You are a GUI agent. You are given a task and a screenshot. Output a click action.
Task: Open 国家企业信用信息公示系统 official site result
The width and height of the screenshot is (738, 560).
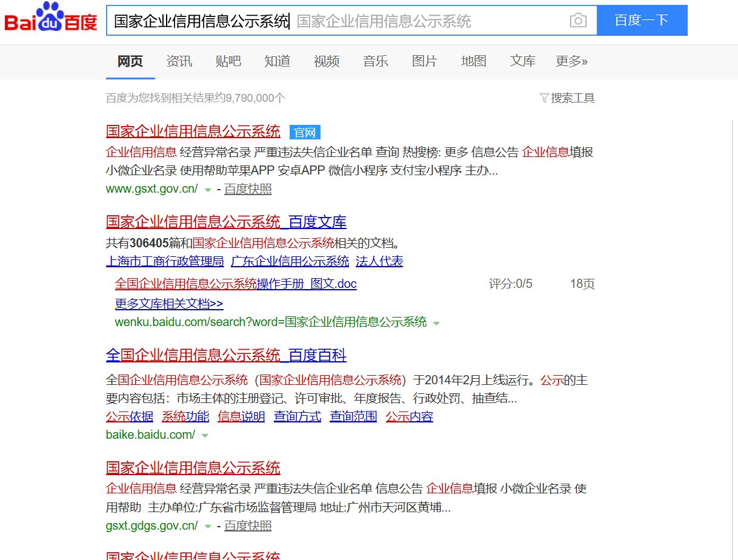(193, 132)
